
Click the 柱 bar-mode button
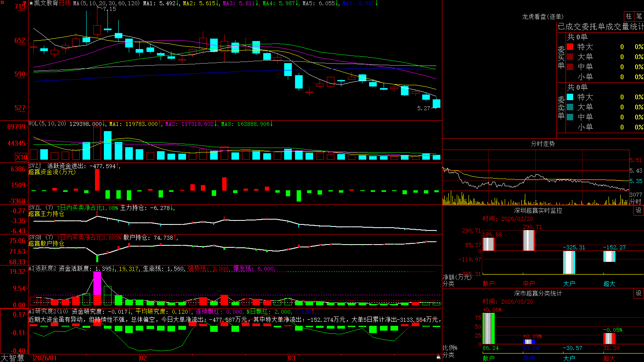tap(629, 16)
